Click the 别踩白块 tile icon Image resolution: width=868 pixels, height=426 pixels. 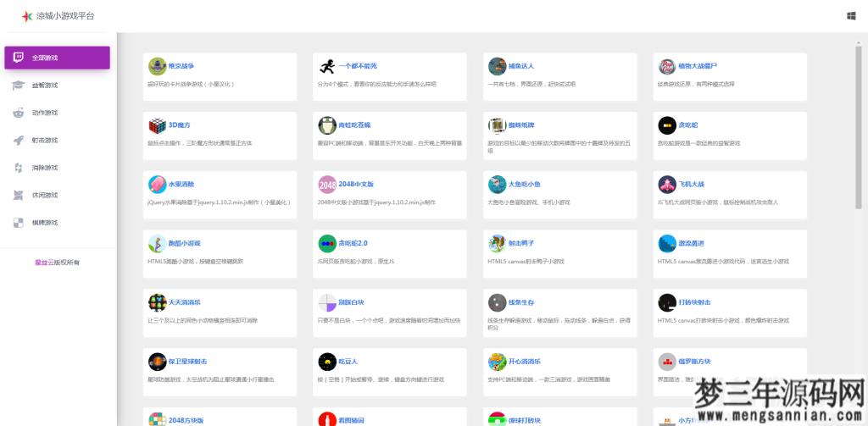(x=327, y=302)
